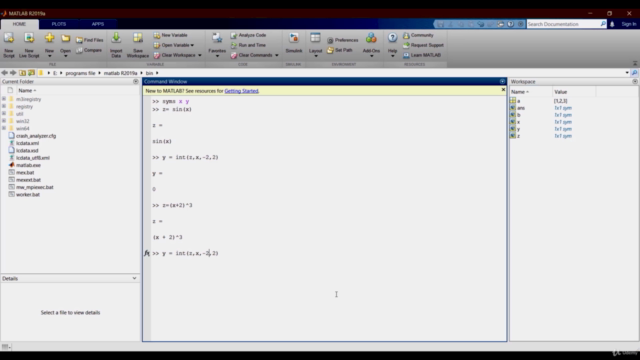Expand the registry folder
This screenshot has height=360, width=640.
pos(4,106)
